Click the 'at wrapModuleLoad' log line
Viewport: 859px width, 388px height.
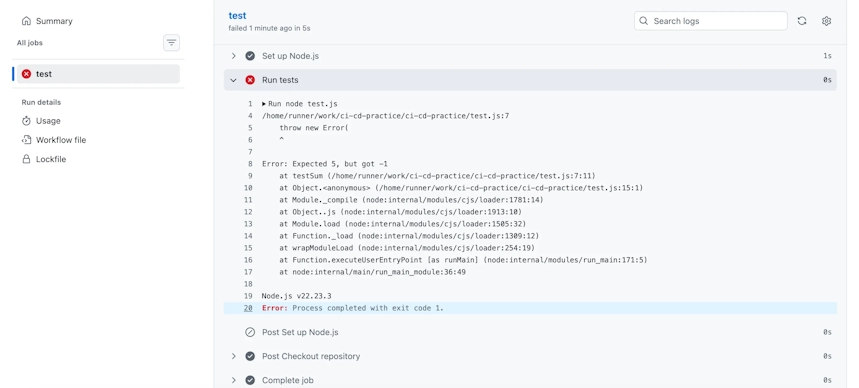(407, 248)
